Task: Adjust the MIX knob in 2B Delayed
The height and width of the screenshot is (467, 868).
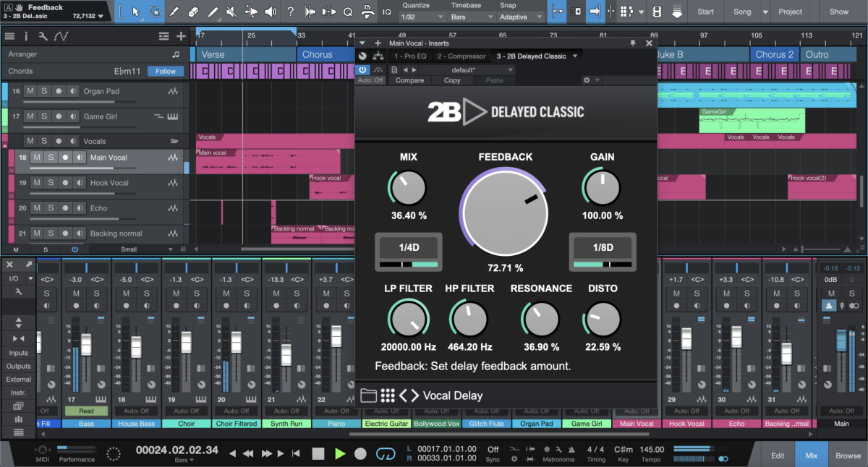Action: (408, 188)
